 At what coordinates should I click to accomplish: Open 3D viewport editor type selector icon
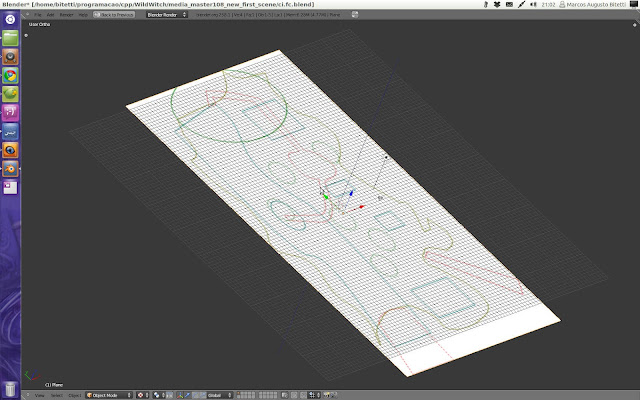coord(28,395)
